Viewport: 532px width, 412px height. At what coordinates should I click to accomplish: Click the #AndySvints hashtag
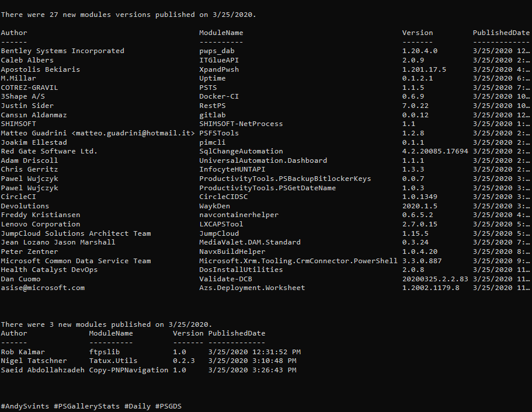pyautogui.click(x=25, y=406)
